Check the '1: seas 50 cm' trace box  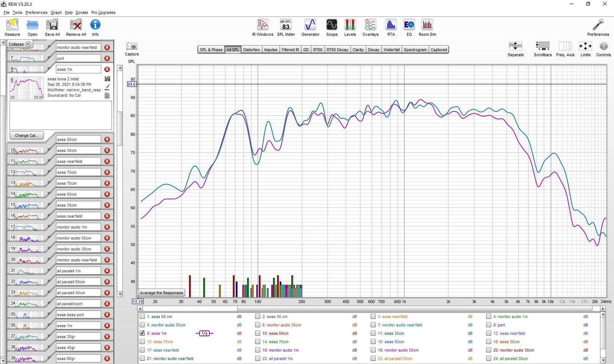click(x=142, y=317)
